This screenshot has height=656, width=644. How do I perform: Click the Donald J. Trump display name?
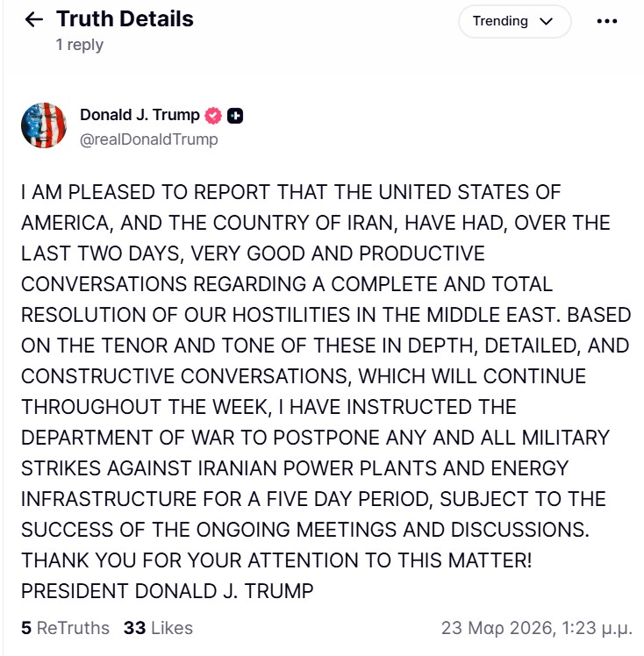[140, 116]
